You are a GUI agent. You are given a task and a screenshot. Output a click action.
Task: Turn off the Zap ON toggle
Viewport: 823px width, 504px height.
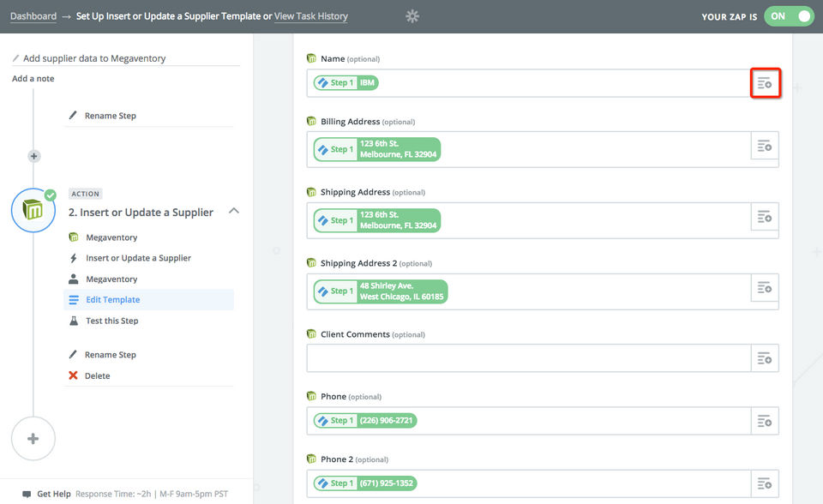789,16
